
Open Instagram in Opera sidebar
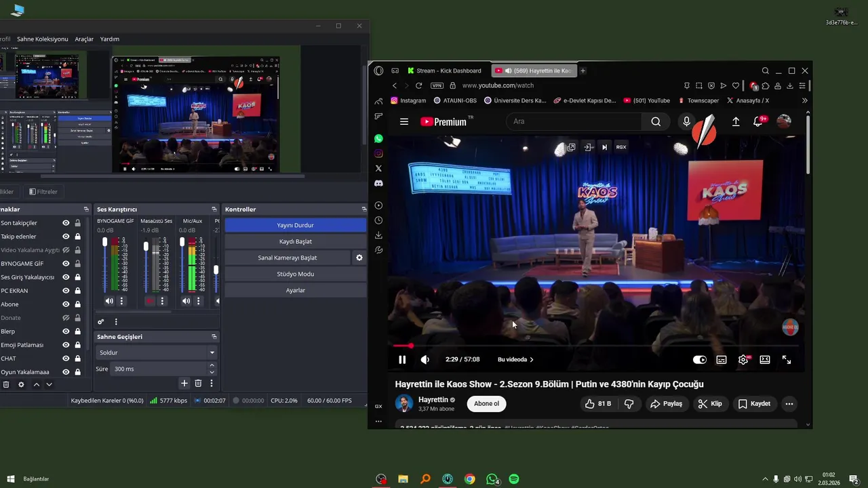[378, 154]
